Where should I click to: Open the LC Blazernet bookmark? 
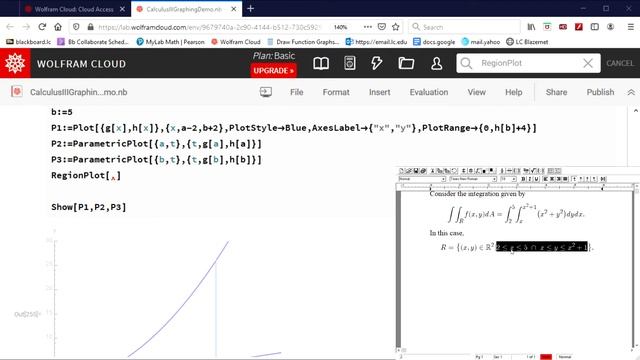(x=527, y=42)
